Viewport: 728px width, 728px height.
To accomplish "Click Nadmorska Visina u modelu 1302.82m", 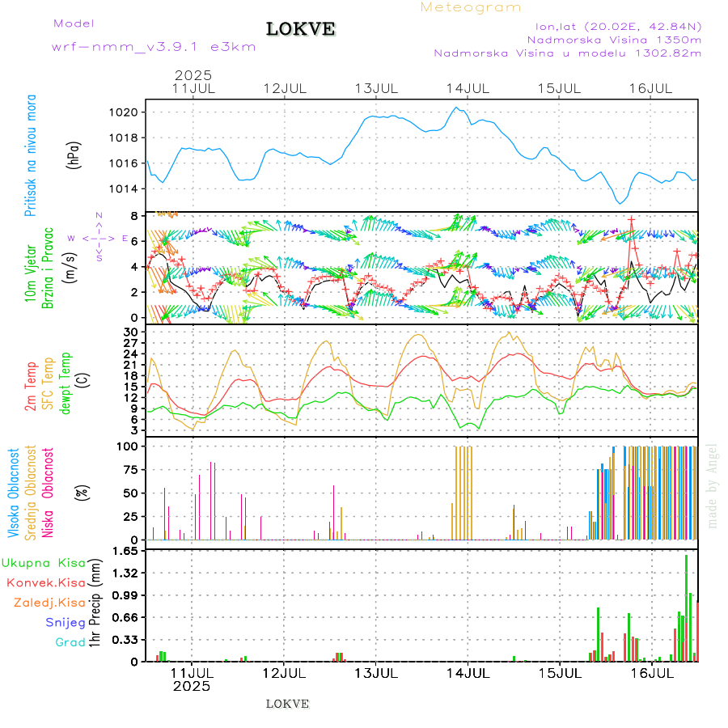I will [x=567, y=53].
